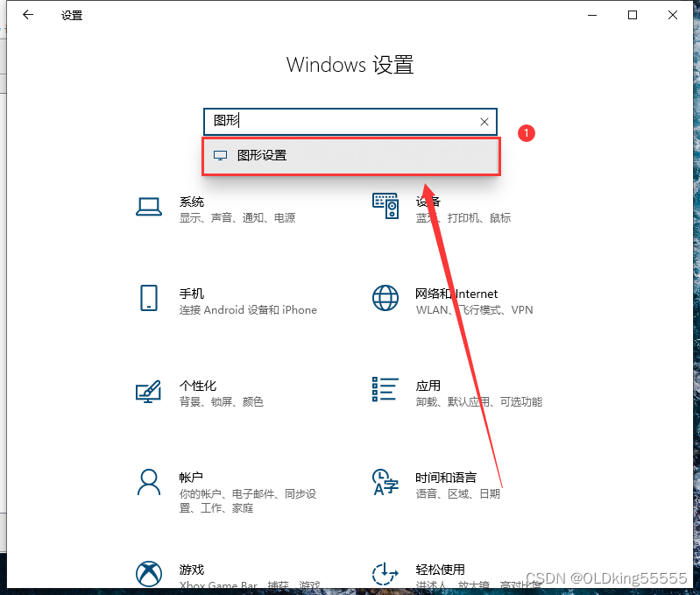Click the 轻松使用 accessibility icon
This screenshot has height=595, width=700.
[x=385, y=574]
